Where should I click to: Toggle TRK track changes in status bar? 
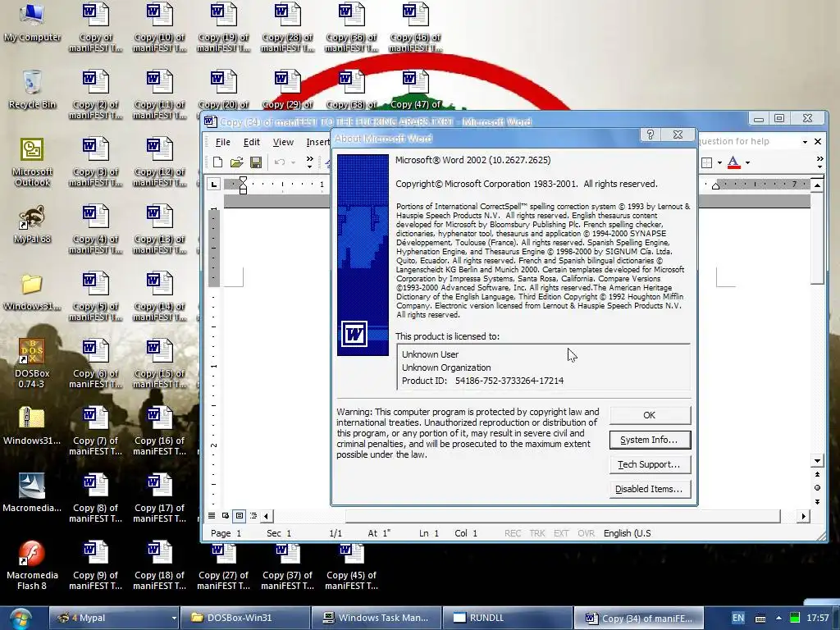pyautogui.click(x=536, y=533)
